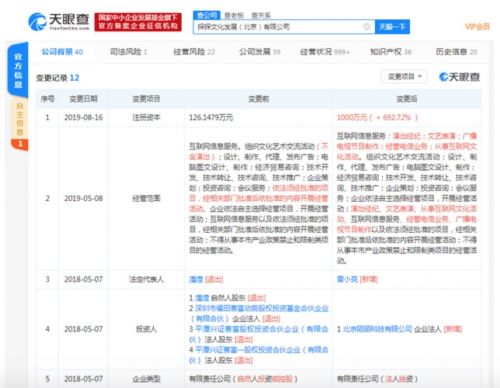Select the 查公司 search tab
The image size is (500, 388).
[207, 15]
